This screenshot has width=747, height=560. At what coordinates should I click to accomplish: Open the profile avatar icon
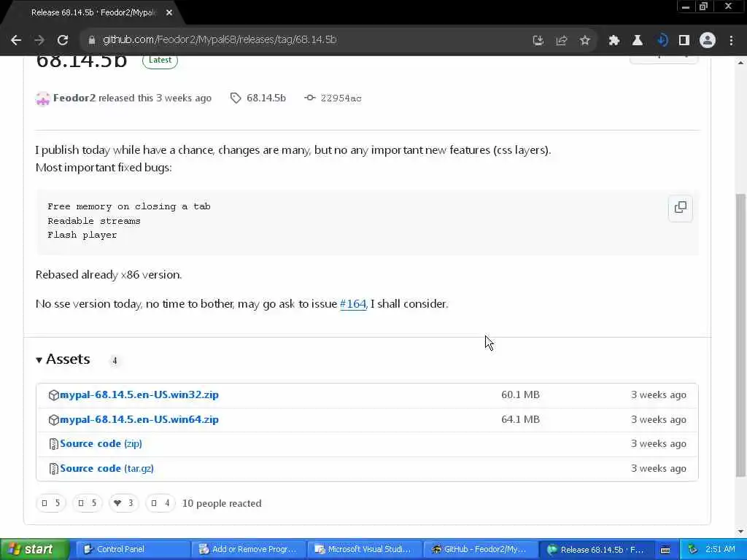point(708,41)
